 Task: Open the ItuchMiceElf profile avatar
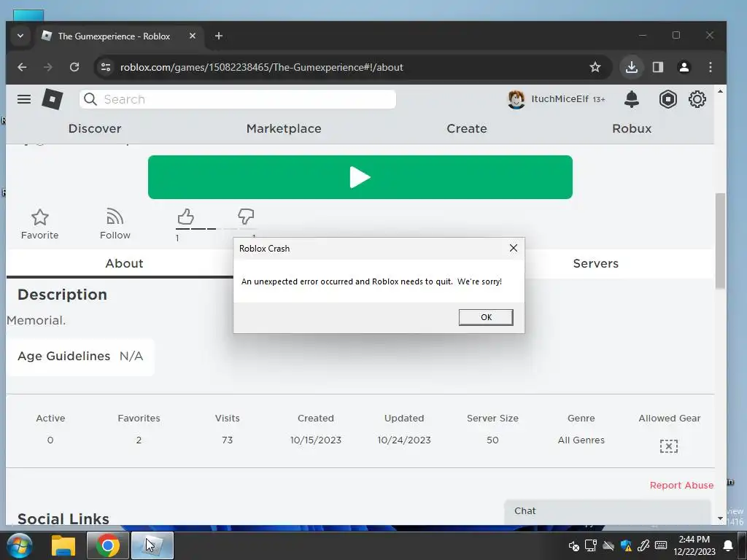click(516, 99)
